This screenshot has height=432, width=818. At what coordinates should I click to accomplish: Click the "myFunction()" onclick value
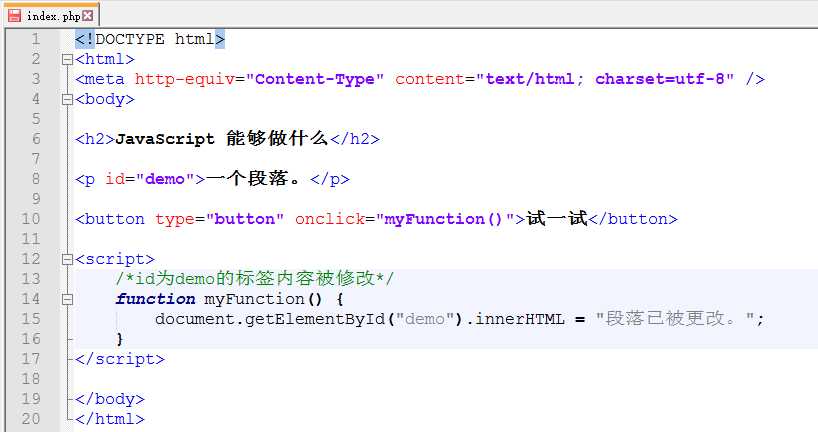[x=446, y=219]
